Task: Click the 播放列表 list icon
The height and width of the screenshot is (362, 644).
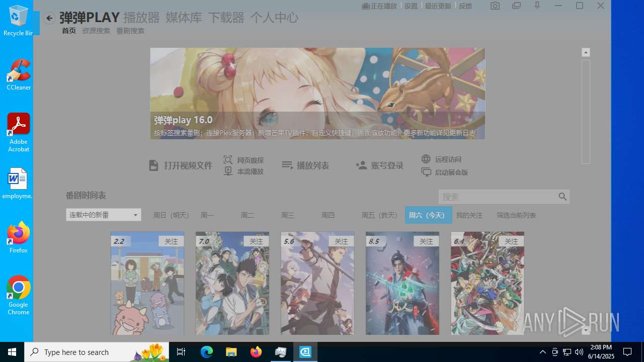Action: pyautogui.click(x=287, y=165)
